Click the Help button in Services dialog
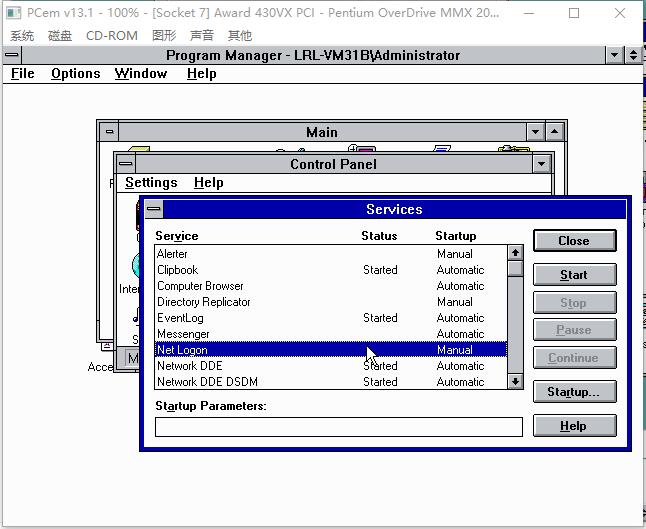Image resolution: width=646 pixels, height=529 pixels. (x=574, y=426)
